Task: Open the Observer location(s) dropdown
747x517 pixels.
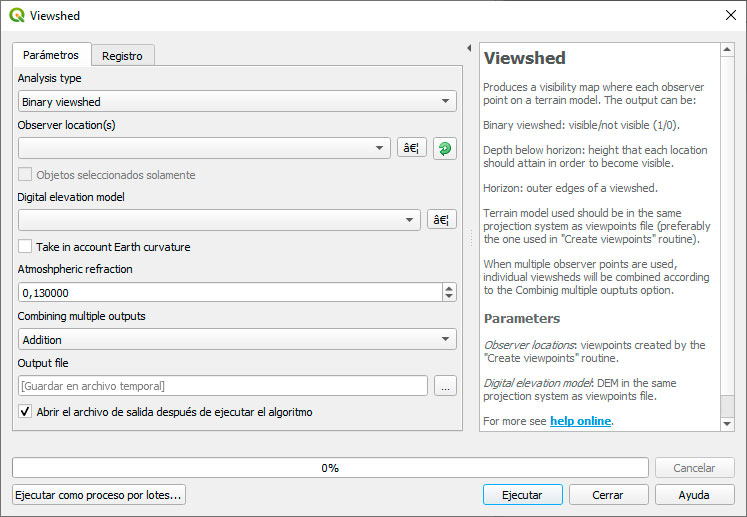Action: [204, 148]
